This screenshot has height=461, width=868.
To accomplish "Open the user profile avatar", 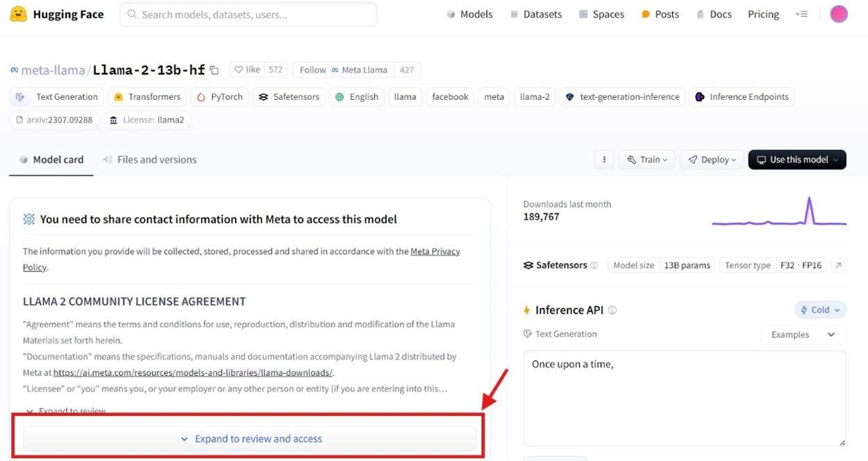I will coord(839,14).
